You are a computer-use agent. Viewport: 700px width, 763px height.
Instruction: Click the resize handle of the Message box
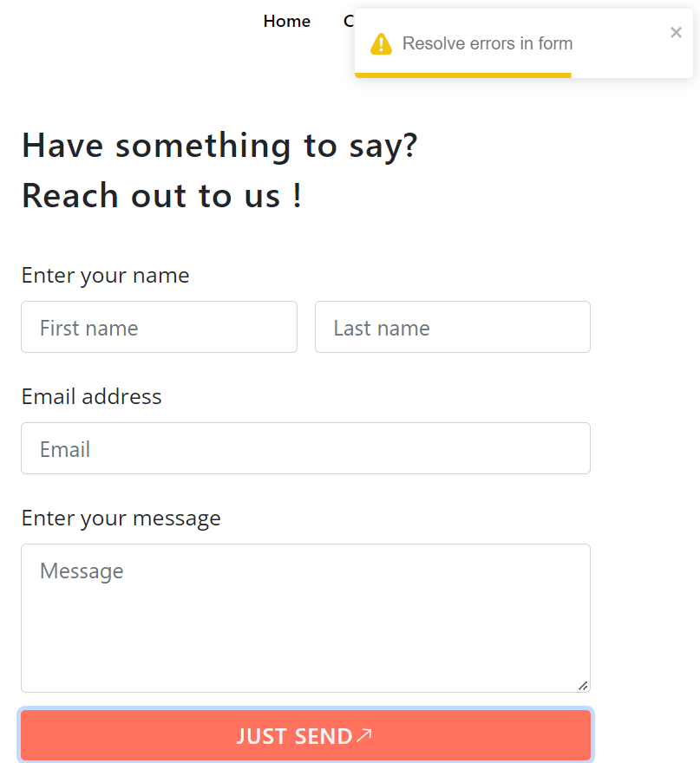tap(582, 686)
